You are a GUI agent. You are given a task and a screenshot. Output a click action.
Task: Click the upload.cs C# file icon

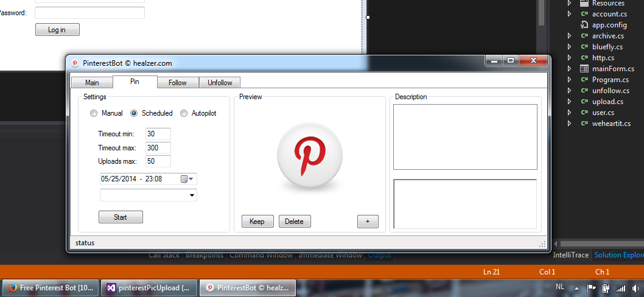(x=584, y=102)
